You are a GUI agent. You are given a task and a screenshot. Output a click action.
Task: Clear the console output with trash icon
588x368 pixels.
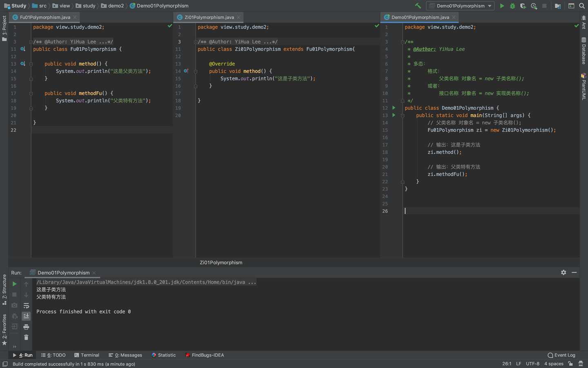(x=26, y=337)
